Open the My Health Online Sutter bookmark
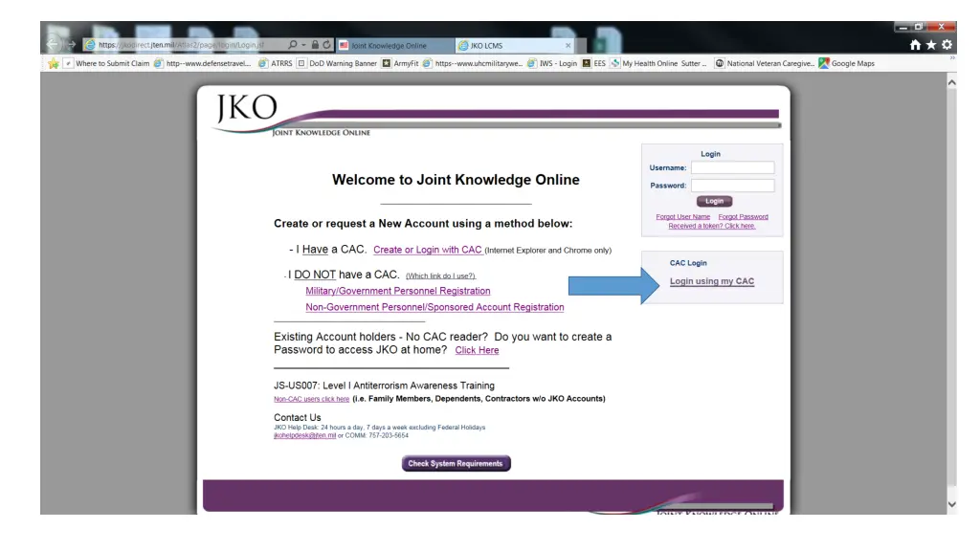This screenshot has height=551, width=980. click(x=658, y=63)
